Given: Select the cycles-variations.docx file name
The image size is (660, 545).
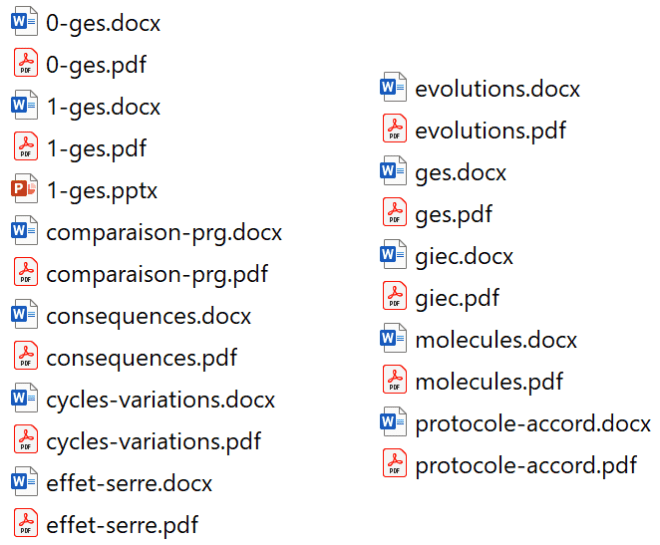Looking at the screenshot, I should click(160, 400).
